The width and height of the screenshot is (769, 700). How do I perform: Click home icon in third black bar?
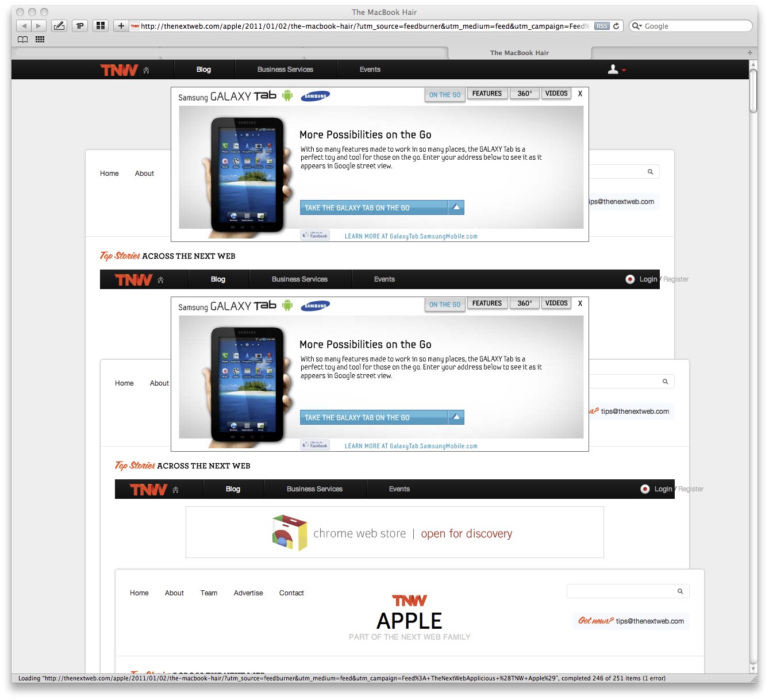[x=175, y=490]
